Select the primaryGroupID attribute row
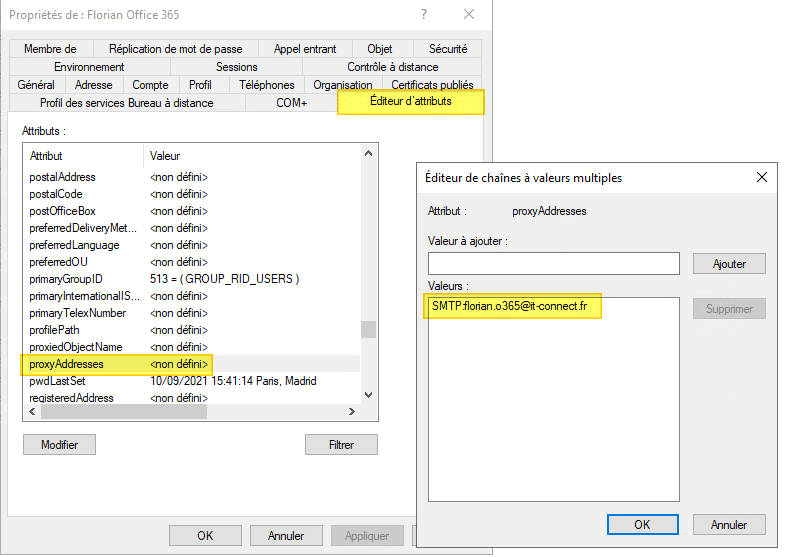Viewport: 786px width, 557px height. click(x=192, y=279)
